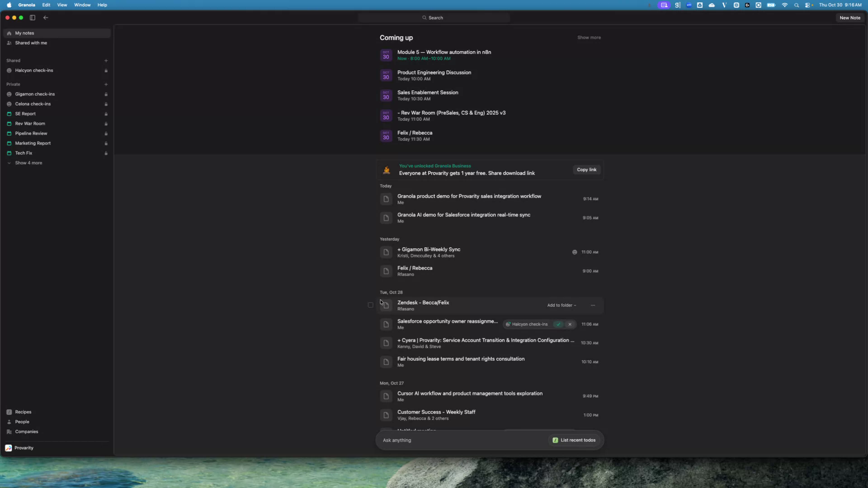Toggle the checkbox next to Zendesk - Becca/Felix
The image size is (868, 488).
click(370, 305)
